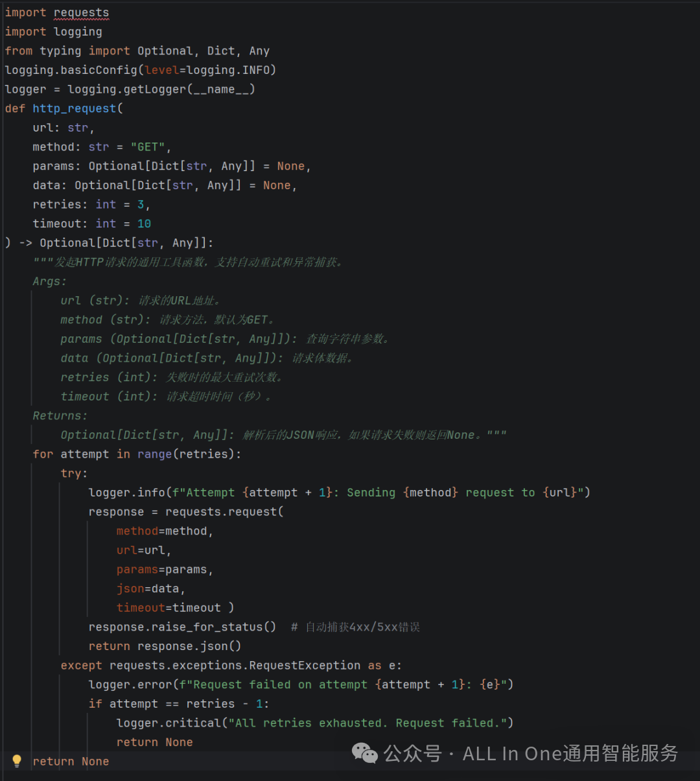Click the 'params: Optional[Dict[str, Any]] = None' line
This screenshot has width=700, height=781.
point(172,167)
